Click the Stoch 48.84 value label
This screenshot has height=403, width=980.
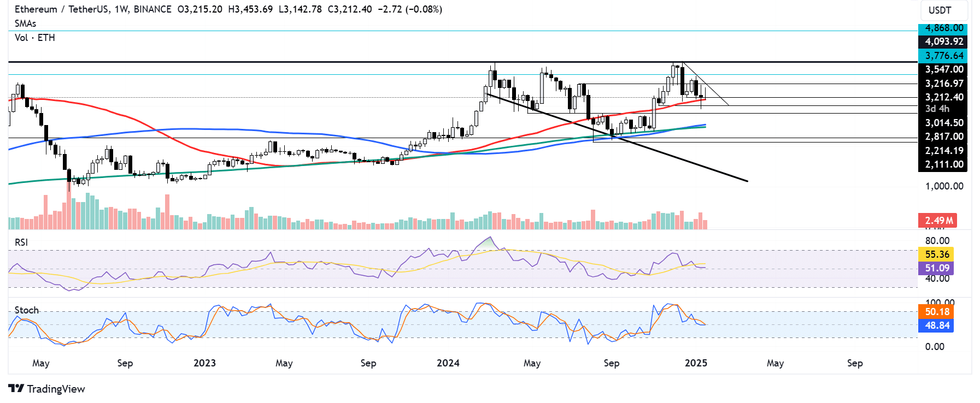tap(936, 325)
